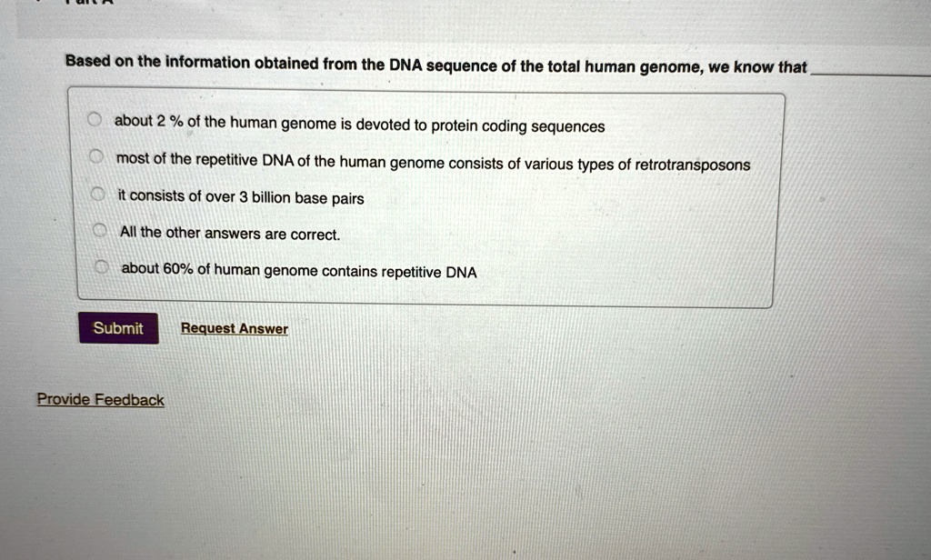Click the '3 billion base pairs' answer text
Viewport: 931px width, 560px height.
302,198
